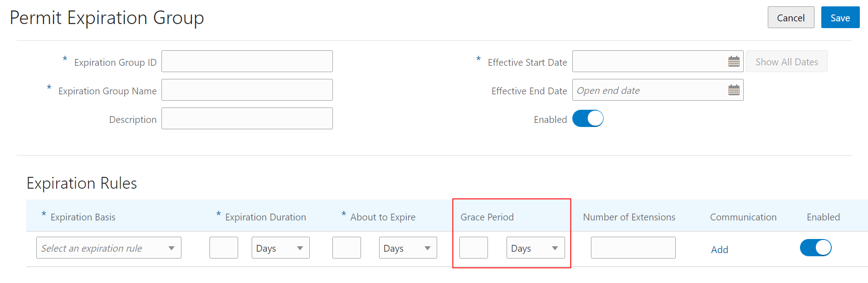Click the Add communication link
This screenshot has width=868, height=283.
719,249
